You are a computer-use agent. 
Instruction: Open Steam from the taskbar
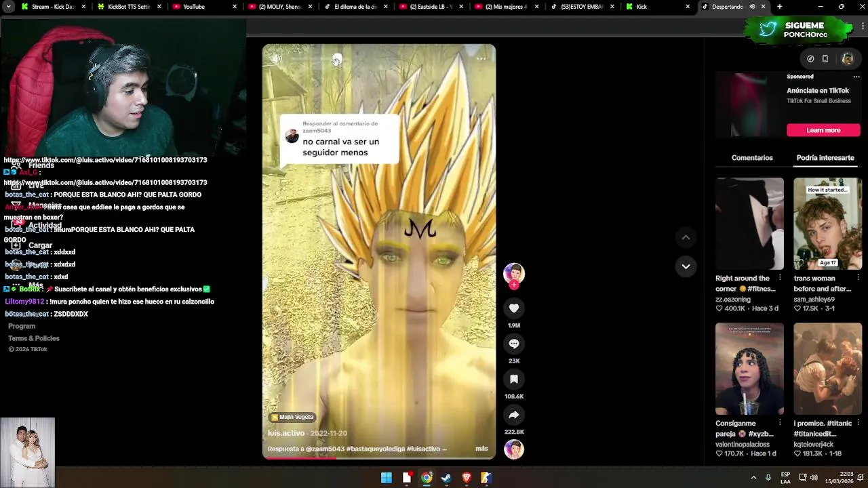point(446,478)
